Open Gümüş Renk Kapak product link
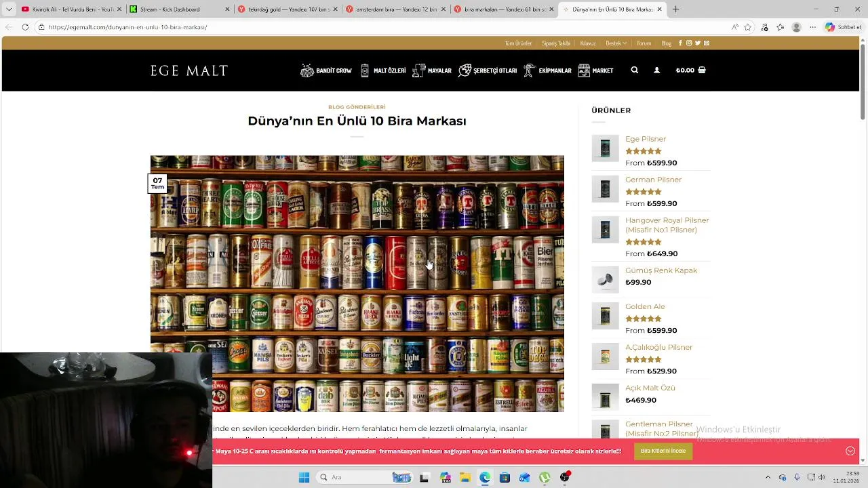Image resolution: width=868 pixels, height=488 pixels. [x=661, y=270]
